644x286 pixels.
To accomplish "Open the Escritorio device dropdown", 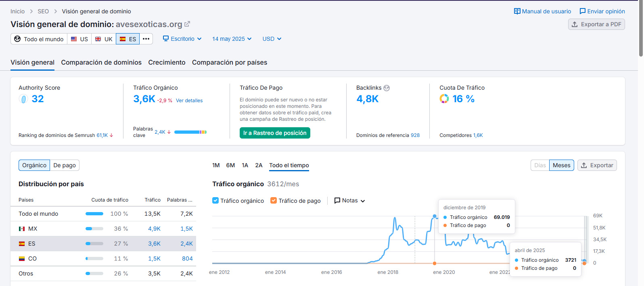I will [182, 39].
